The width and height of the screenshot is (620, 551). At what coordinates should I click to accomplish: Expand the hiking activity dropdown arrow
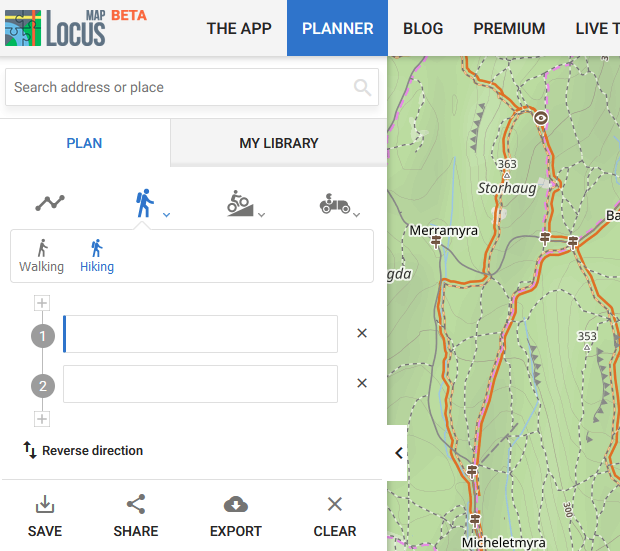point(166,214)
